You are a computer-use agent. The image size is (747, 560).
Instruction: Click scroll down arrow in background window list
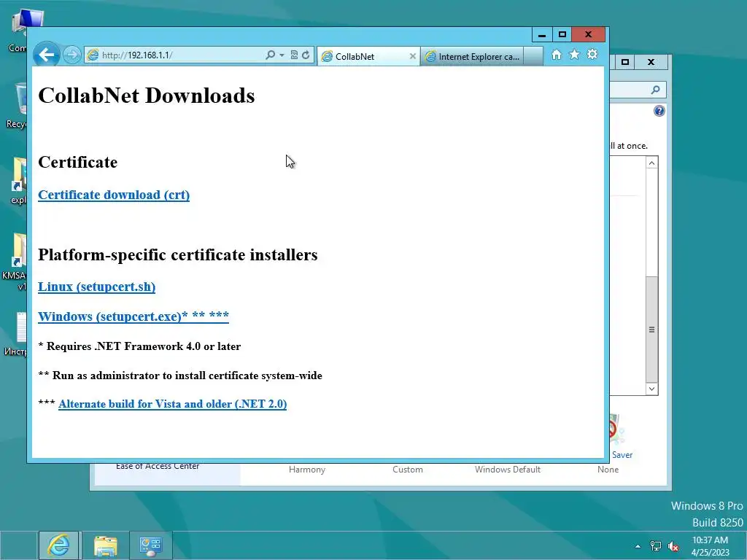651,389
